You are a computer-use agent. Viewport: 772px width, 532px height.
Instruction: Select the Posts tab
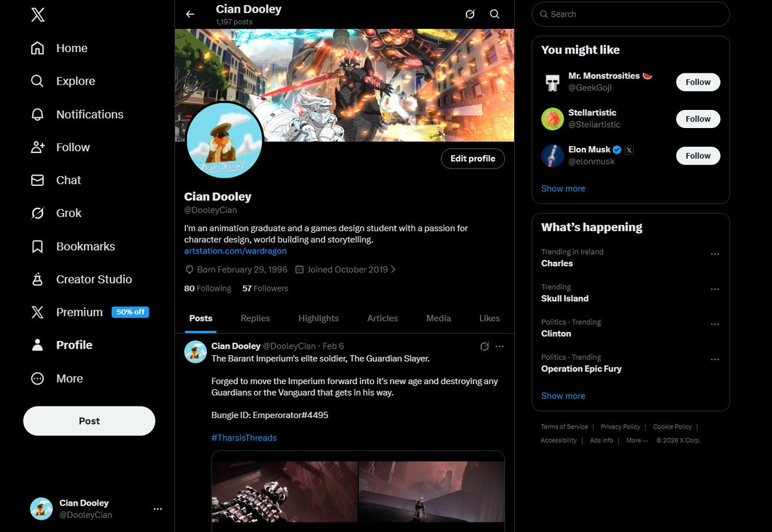[201, 318]
